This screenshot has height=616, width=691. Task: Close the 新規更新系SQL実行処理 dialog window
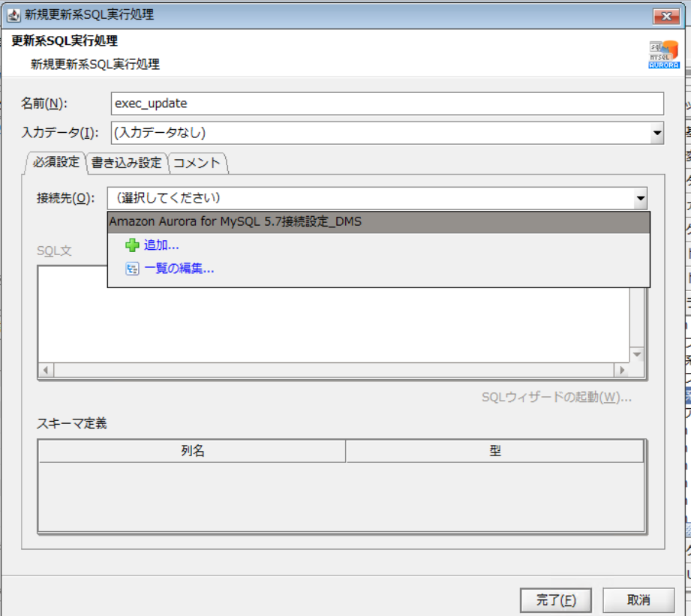tap(665, 16)
